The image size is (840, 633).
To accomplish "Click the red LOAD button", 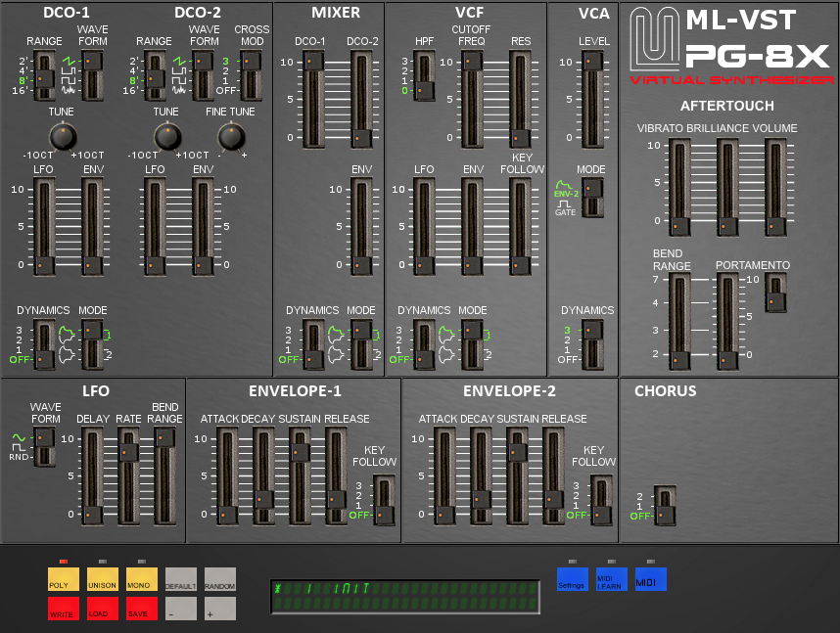I will [103, 609].
